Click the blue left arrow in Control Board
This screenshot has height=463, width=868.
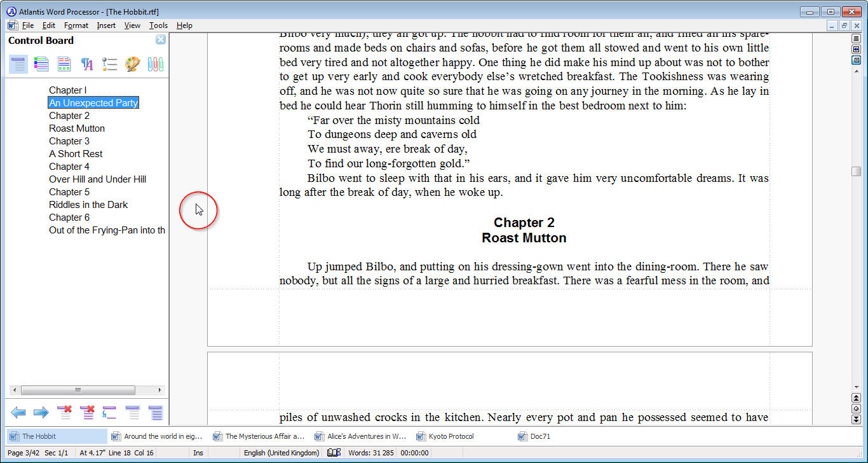click(18, 413)
